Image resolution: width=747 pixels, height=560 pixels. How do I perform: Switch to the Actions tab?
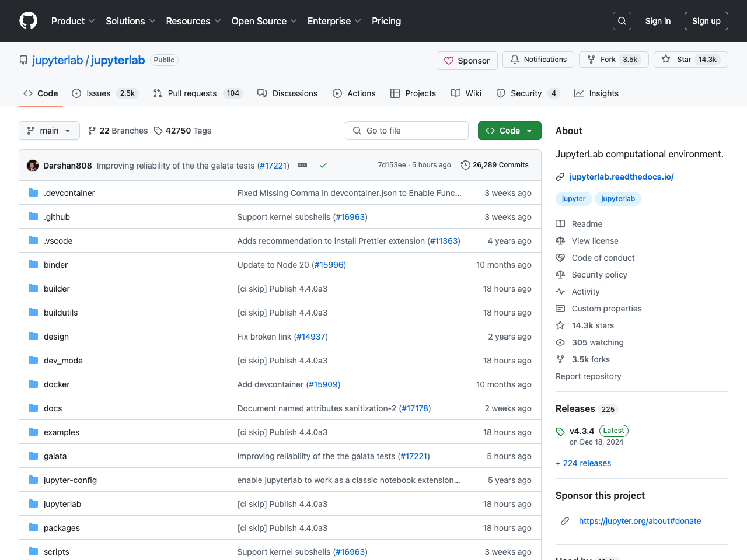[354, 93]
